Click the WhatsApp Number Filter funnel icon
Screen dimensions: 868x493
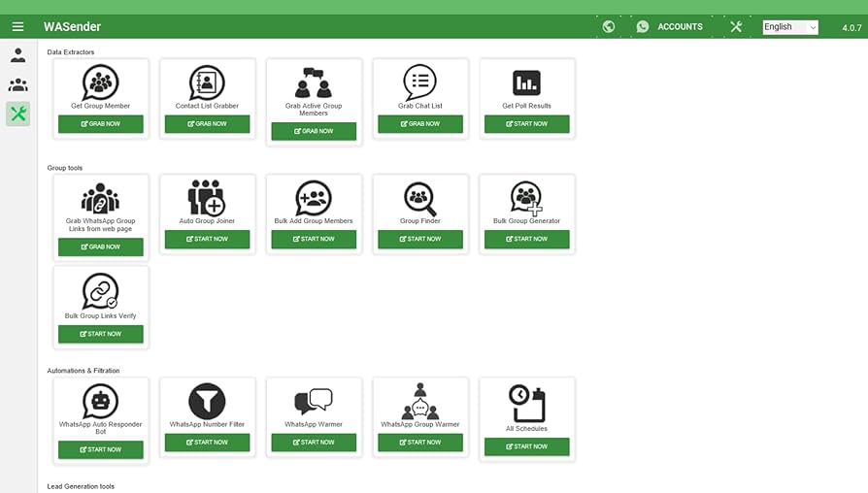tap(207, 401)
